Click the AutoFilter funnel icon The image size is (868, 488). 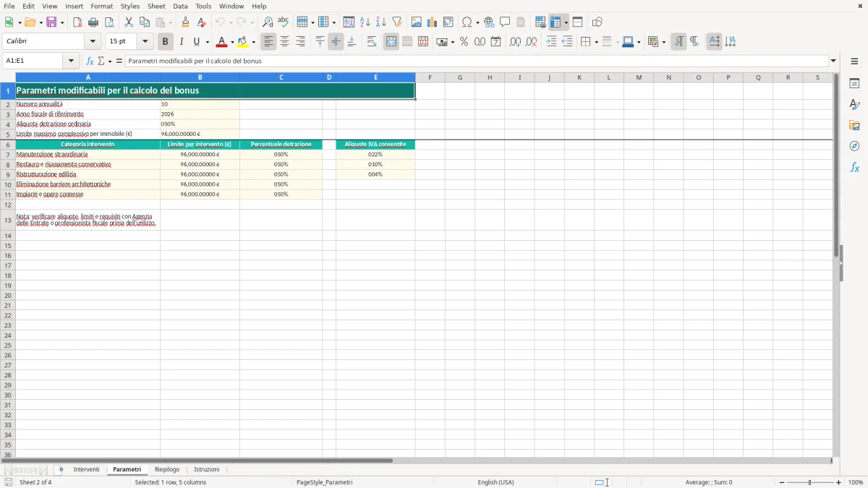pyautogui.click(x=397, y=22)
